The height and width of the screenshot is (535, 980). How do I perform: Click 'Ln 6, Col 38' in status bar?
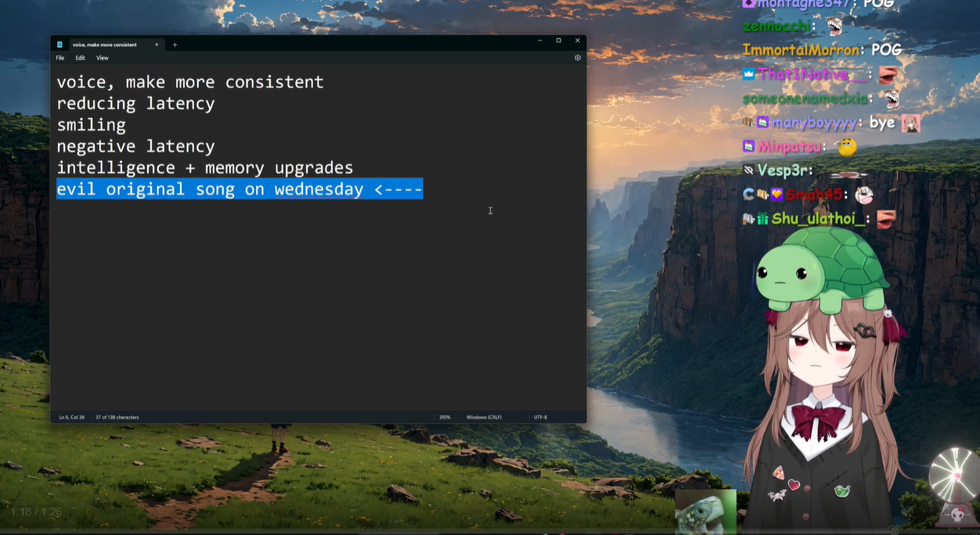click(x=72, y=417)
